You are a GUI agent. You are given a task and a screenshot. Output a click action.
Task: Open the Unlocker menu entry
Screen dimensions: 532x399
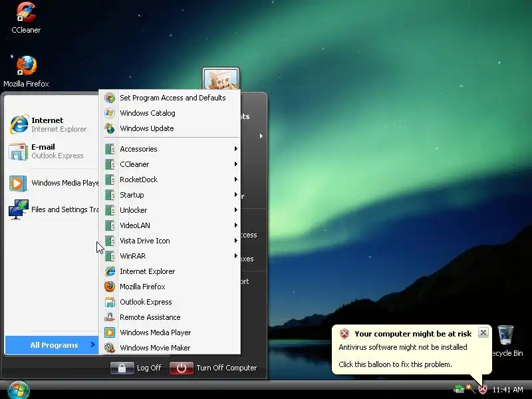[171, 210]
